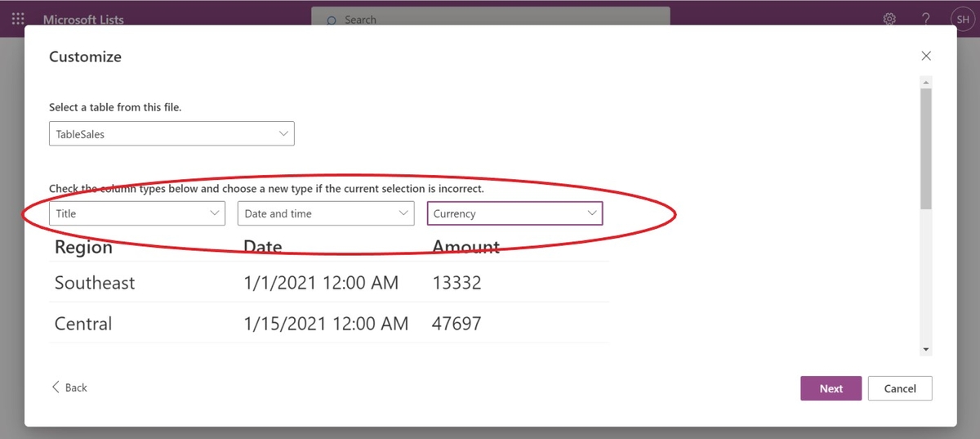Image resolution: width=980 pixels, height=439 pixels.
Task: Expand the Currency column type dropdown
Action: (514, 213)
